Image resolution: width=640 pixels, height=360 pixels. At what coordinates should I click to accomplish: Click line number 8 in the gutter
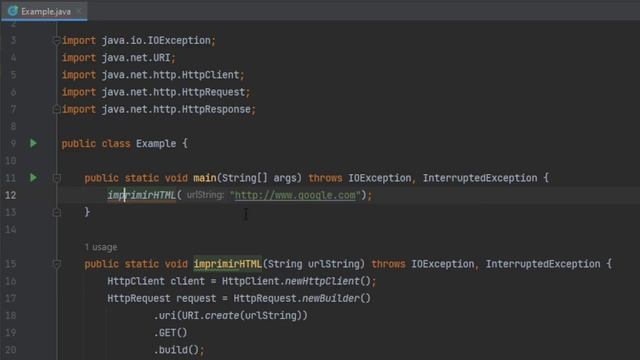coord(13,126)
